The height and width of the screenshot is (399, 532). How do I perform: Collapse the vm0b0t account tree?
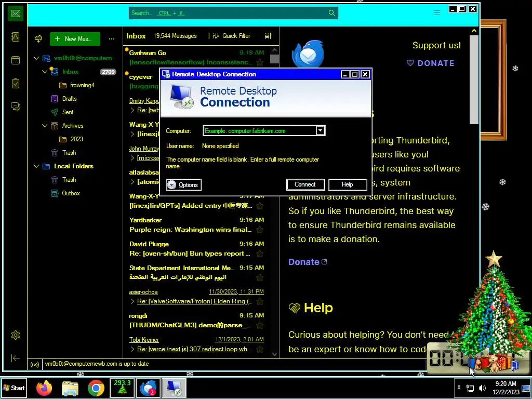(36, 58)
